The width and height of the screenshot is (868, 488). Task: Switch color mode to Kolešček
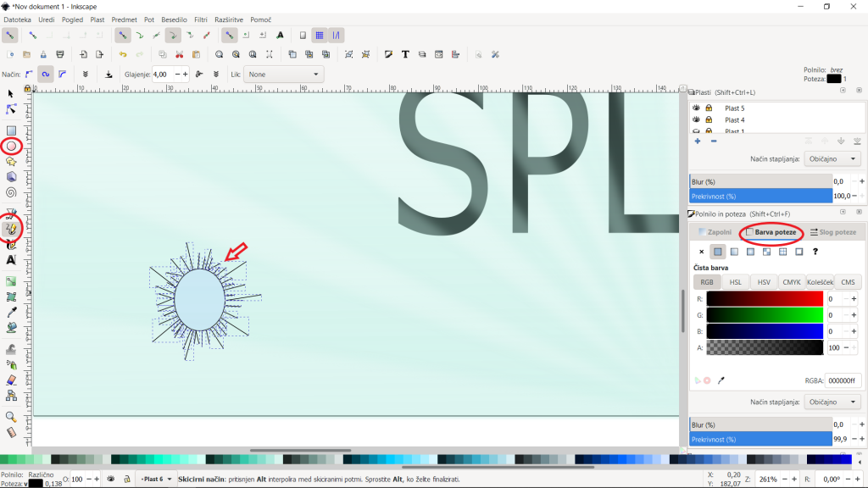[820, 282]
